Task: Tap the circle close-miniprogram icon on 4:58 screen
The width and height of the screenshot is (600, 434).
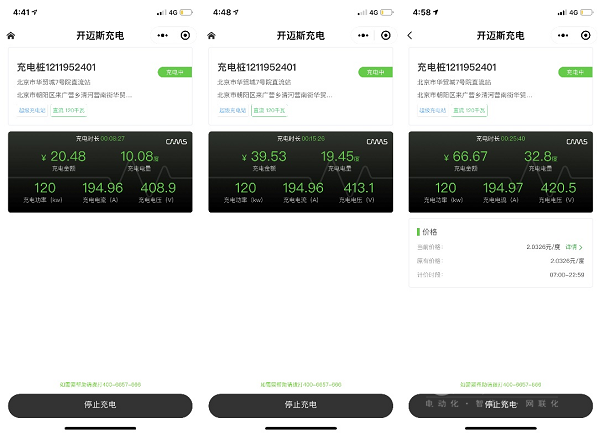Action: coord(585,35)
